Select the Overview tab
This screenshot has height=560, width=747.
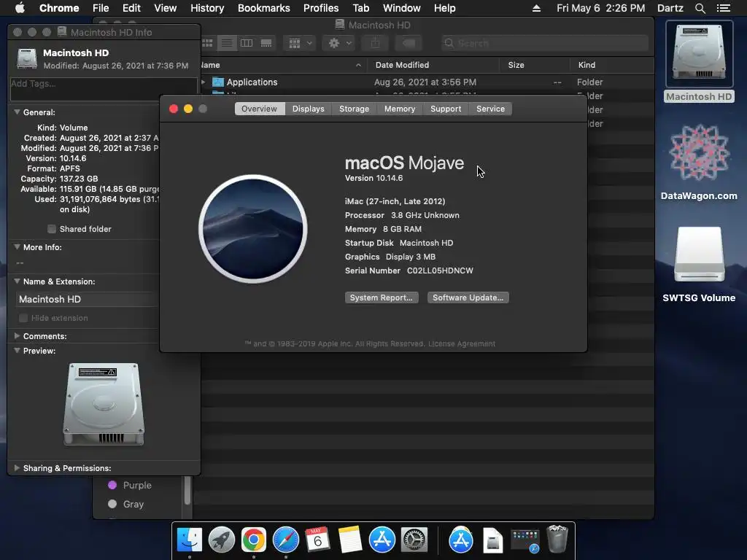(x=259, y=109)
